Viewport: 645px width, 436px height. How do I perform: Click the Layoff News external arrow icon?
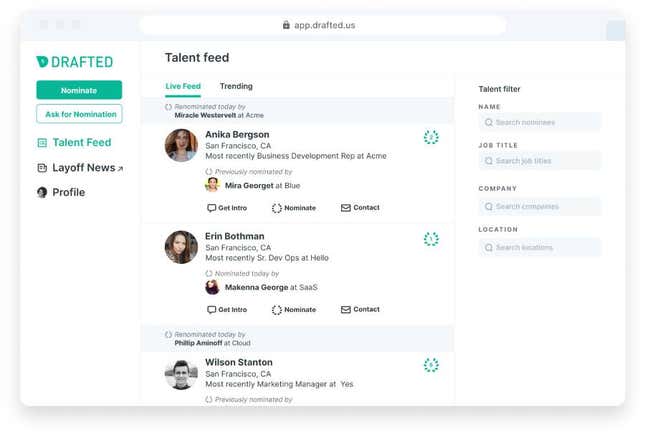point(120,169)
